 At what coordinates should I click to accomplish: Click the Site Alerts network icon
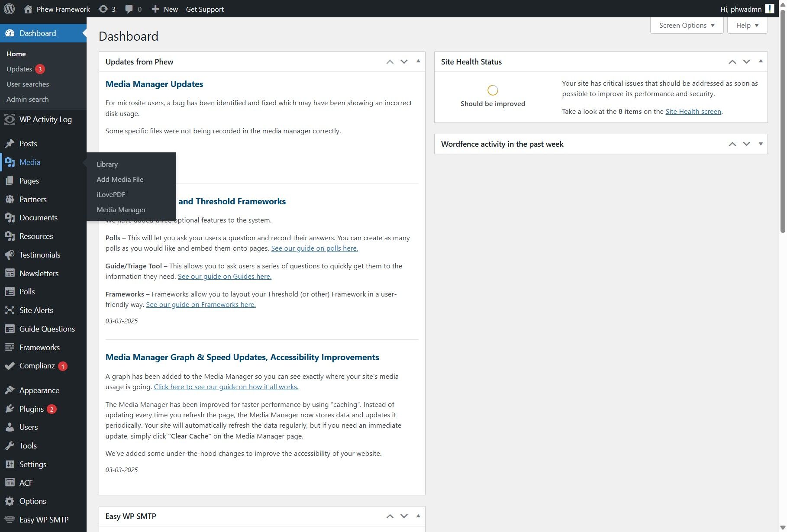pyautogui.click(x=10, y=310)
